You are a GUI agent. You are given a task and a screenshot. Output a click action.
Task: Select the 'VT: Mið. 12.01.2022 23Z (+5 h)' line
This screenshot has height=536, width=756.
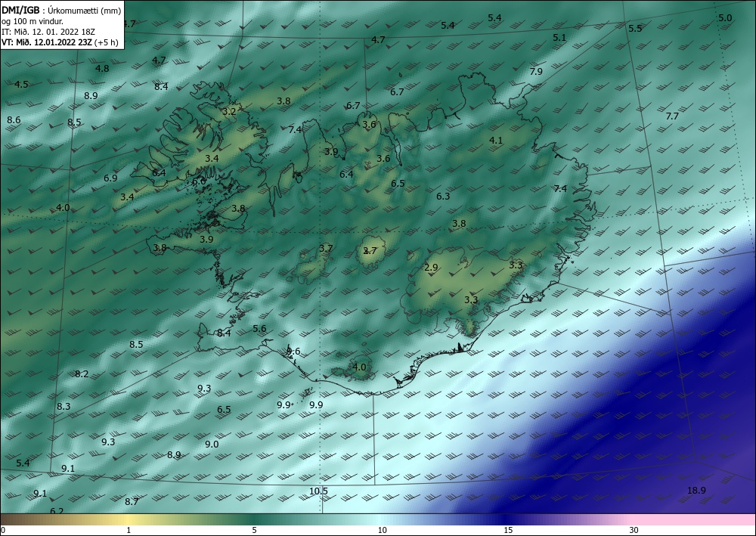click(x=60, y=42)
